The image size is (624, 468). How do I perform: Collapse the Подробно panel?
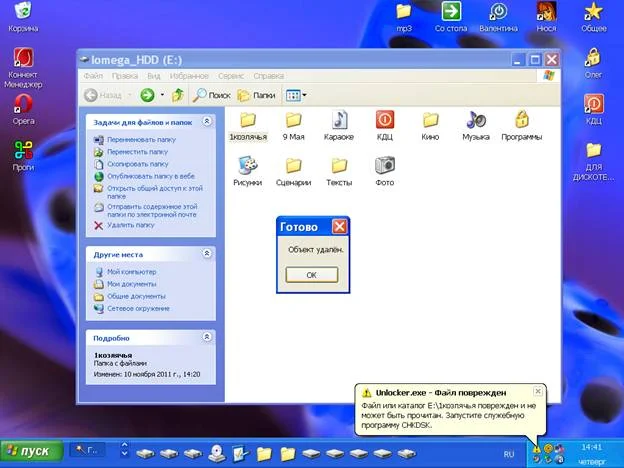[207, 338]
